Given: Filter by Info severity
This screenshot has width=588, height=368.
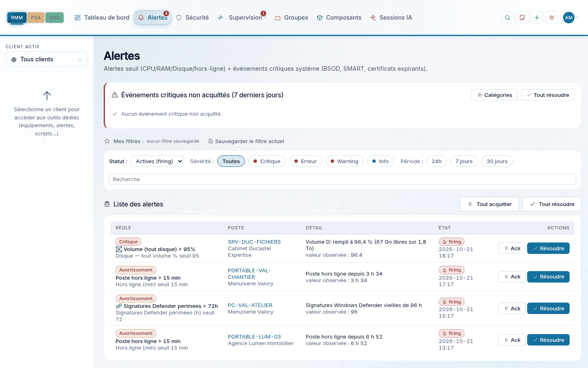Looking at the screenshot, I should click(381, 161).
